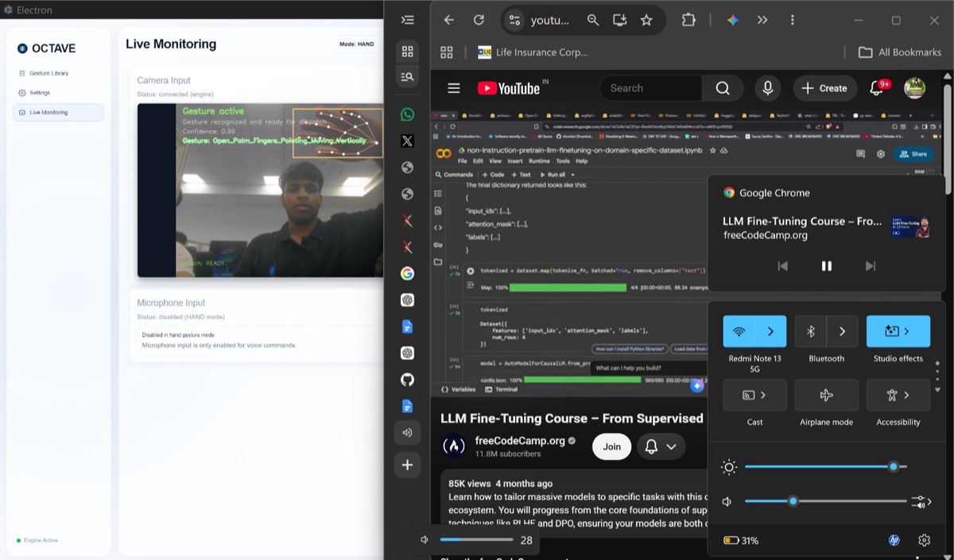Click the battery 31% indicator

741,540
